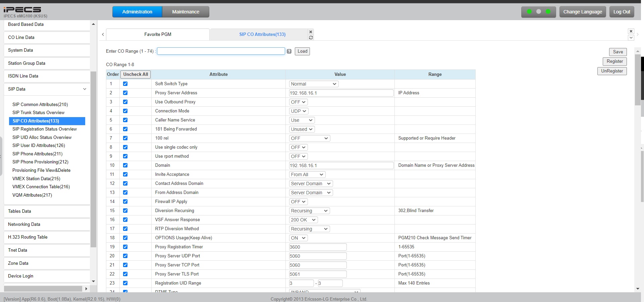Click the left tab scroll arrow before Favorite PGM
Screen dimensions: 644x302
click(103, 35)
